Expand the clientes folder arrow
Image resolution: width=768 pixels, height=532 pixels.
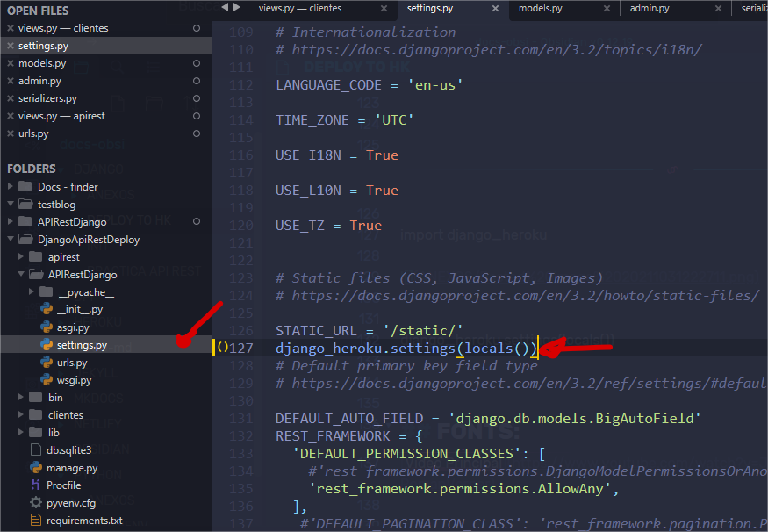[x=21, y=415]
